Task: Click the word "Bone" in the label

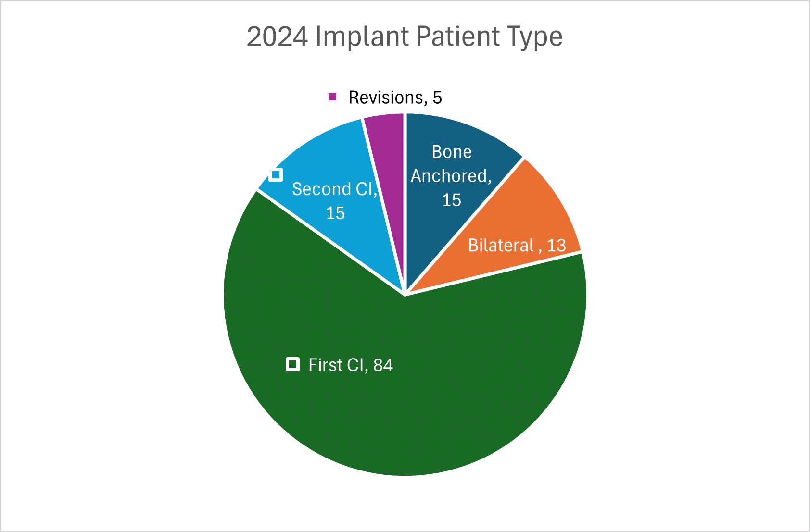Action: tap(452, 152)
